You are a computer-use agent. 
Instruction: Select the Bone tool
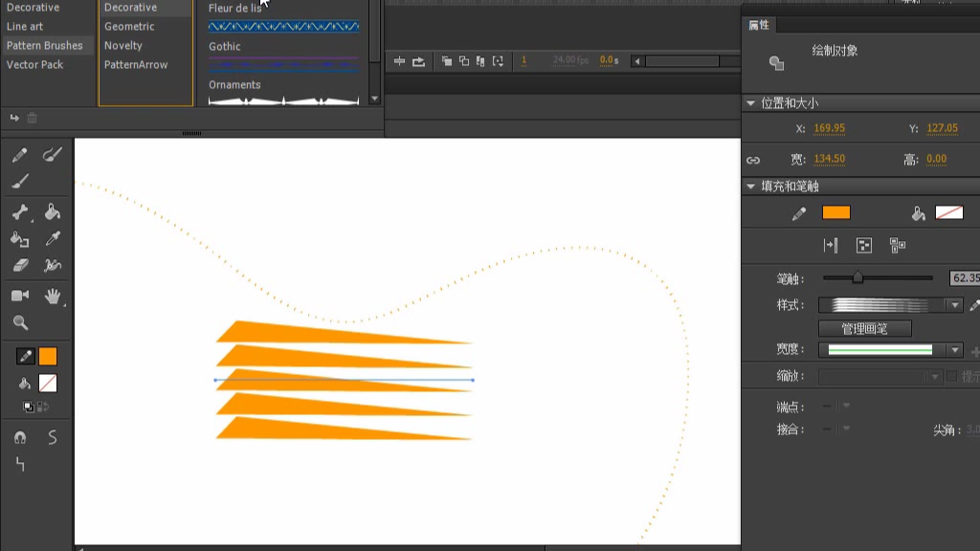point(20,212)
